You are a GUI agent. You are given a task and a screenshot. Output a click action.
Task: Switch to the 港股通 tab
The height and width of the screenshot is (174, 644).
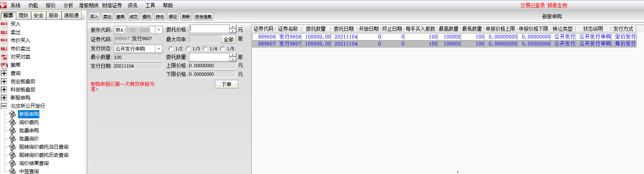[x=71, y=16]
